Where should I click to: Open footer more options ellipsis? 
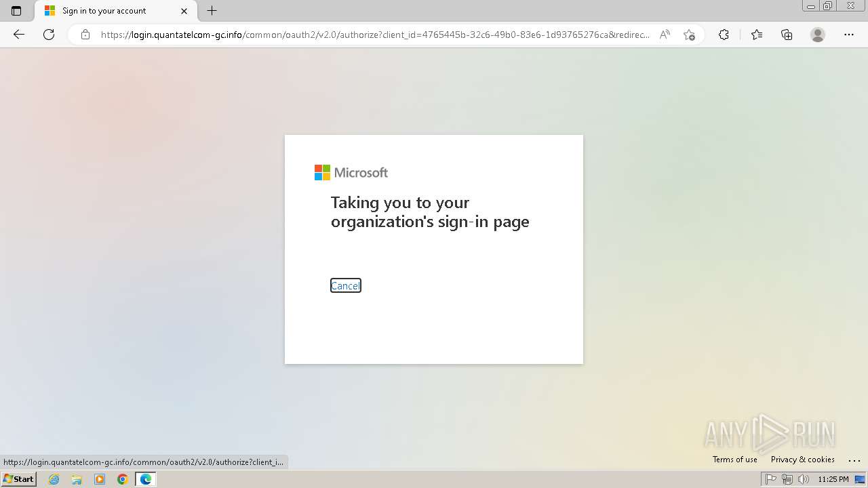click(854, 460)
